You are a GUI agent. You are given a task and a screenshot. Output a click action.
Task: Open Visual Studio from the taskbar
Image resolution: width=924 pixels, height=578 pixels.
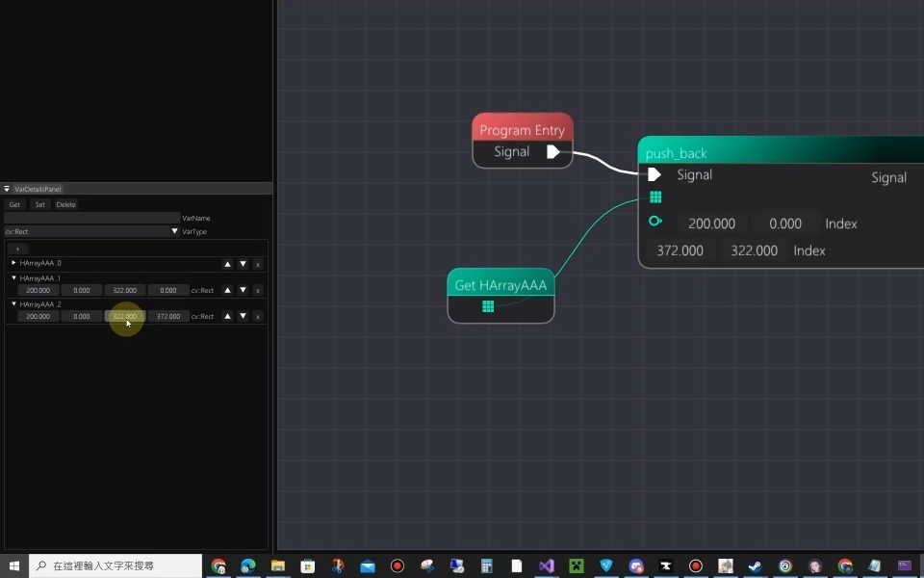tap(547, 566)
